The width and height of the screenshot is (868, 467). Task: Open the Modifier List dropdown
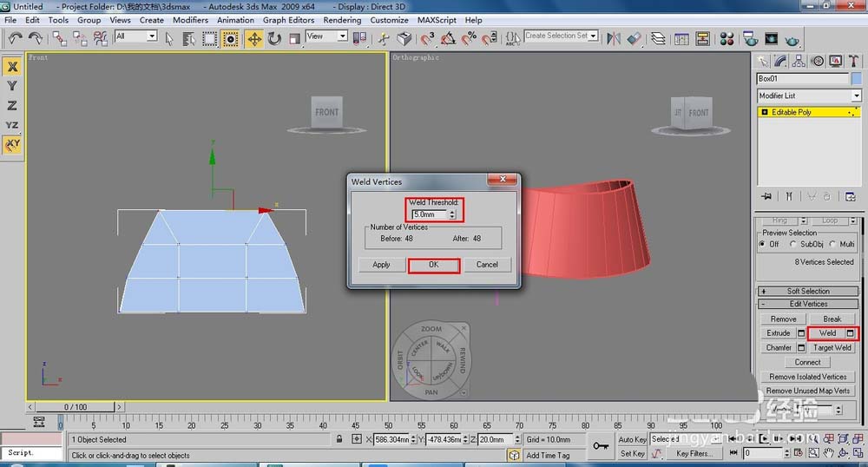point(809,95)
